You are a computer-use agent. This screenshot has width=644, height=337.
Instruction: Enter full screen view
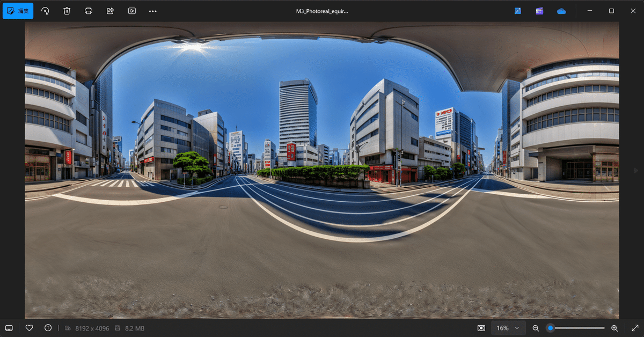click(635, 328)
